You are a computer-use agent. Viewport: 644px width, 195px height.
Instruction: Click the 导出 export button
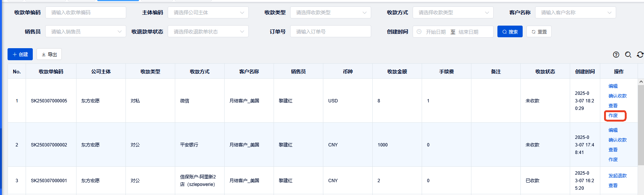click(x=49, y=54)
